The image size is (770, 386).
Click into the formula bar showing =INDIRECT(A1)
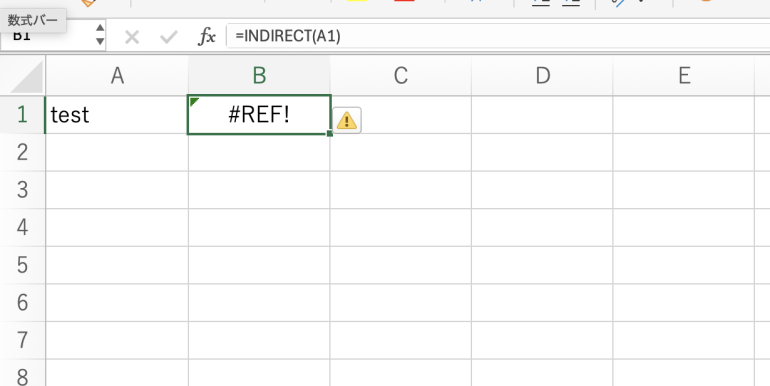tap(497, 36)
